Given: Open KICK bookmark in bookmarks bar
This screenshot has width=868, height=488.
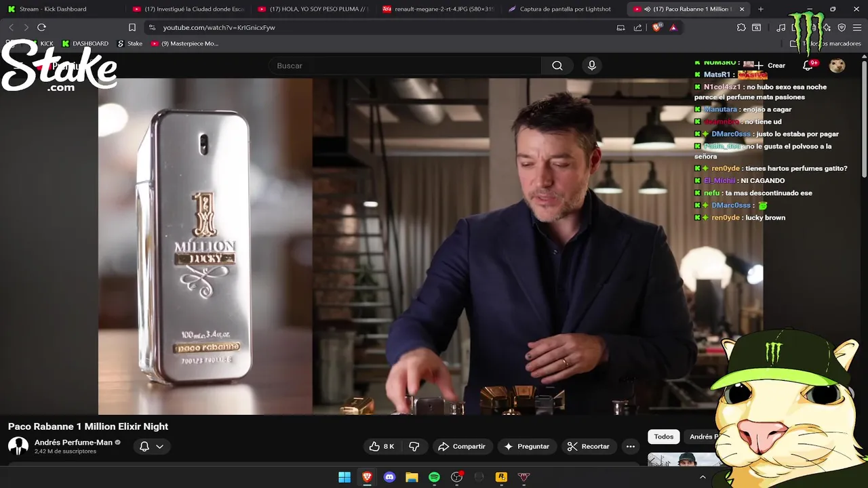Looking at the screenshot, I should pos(41,43).
